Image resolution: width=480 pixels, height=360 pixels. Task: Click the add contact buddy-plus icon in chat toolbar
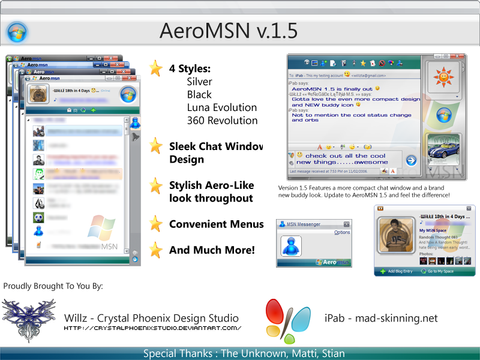324,63
